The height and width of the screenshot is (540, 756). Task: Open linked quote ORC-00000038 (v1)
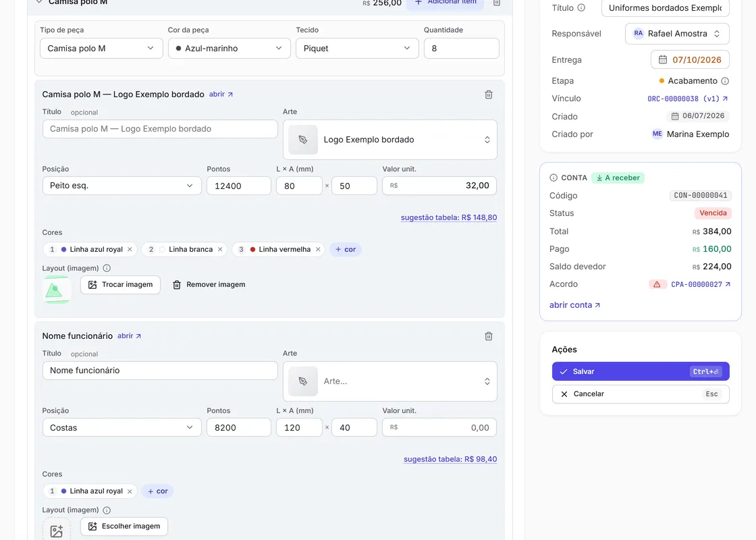click(x=688, y=99)
